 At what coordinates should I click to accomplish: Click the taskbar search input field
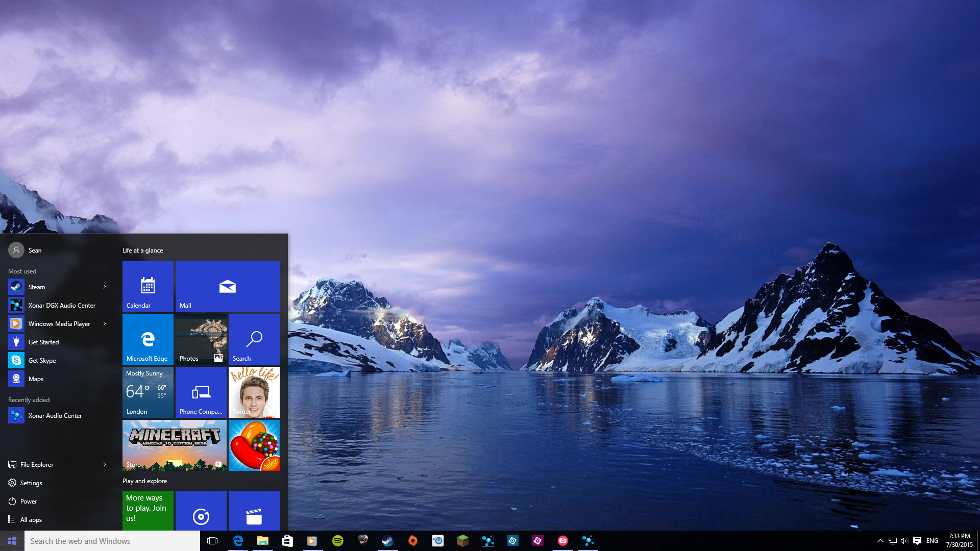pos(111,540)
